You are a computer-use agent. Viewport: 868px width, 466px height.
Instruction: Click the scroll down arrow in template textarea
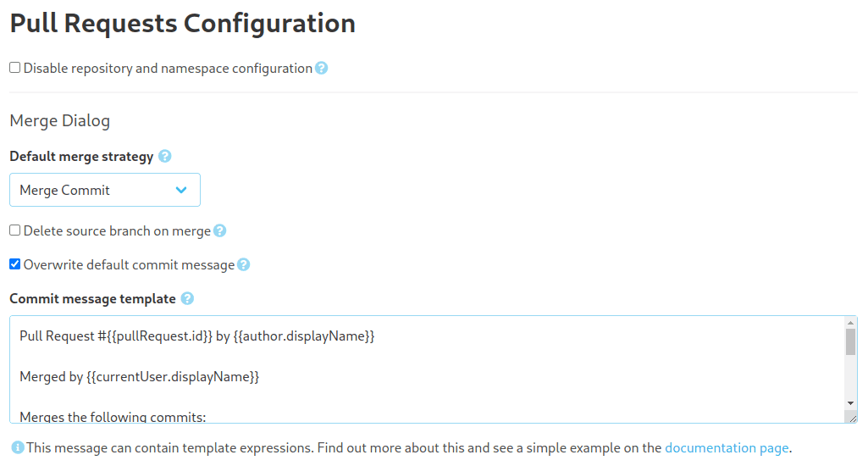pyautogui.click(x=851, y=403)
